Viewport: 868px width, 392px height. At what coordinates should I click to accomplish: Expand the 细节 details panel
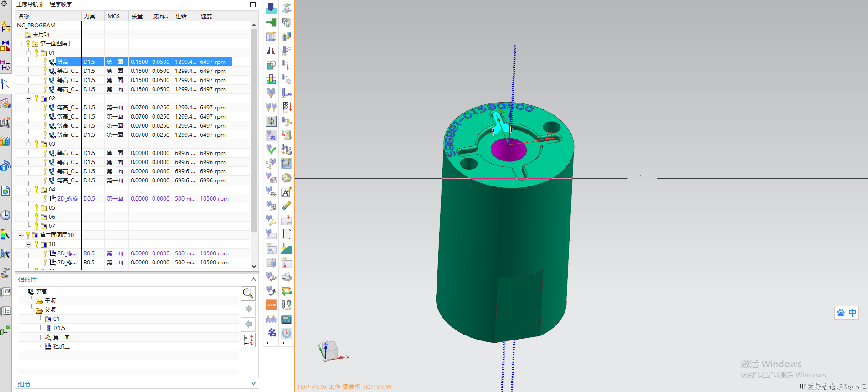pyautogui.click(x=253, y=384)
